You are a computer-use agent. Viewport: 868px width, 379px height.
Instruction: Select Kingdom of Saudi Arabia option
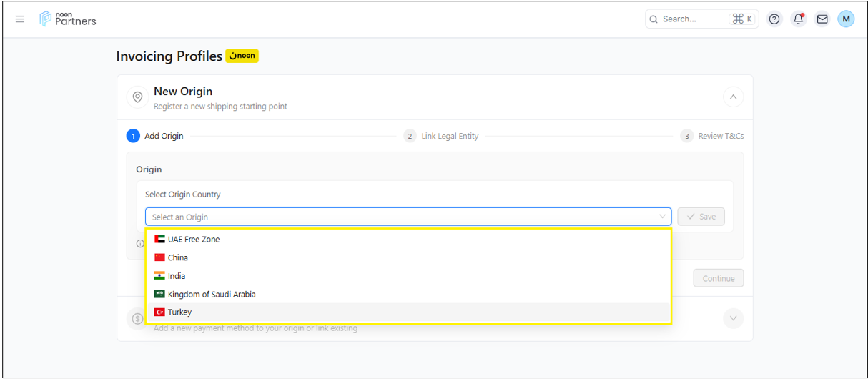[x=212, y=294]
